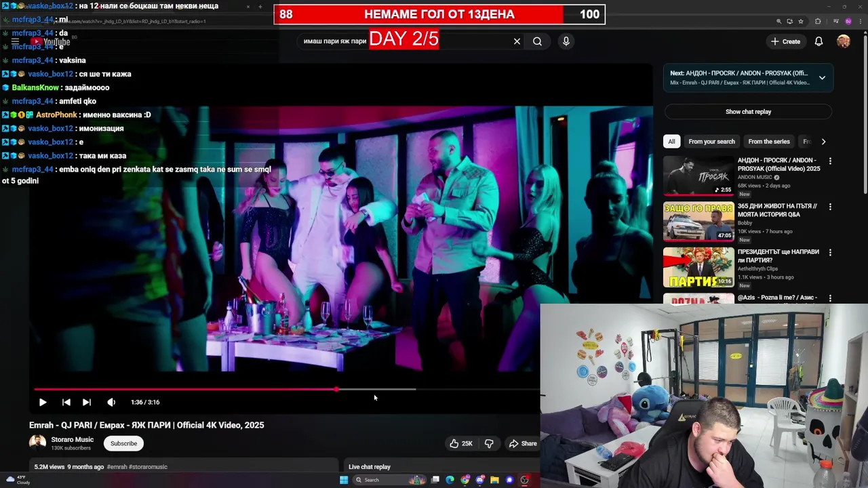This screenshot has width=868, height=488.
Task: Open the weather widget on the taskbar
Action: click(17, 480)
